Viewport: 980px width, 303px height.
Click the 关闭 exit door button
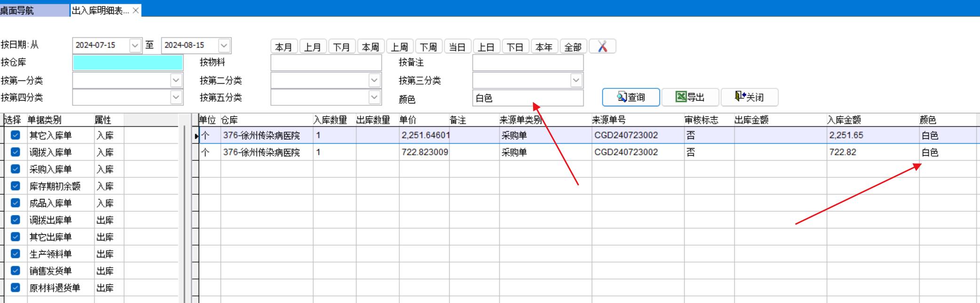(x=749, y=97)
